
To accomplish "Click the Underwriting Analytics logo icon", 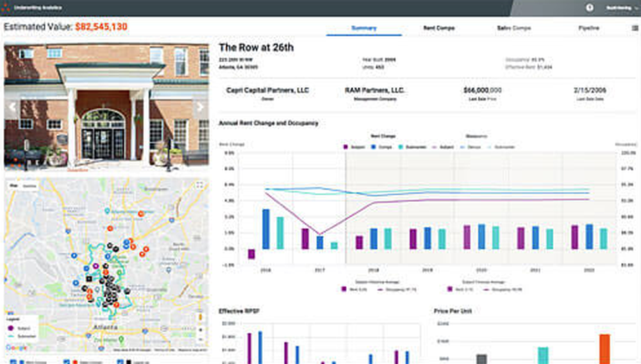I will point(6,7).
